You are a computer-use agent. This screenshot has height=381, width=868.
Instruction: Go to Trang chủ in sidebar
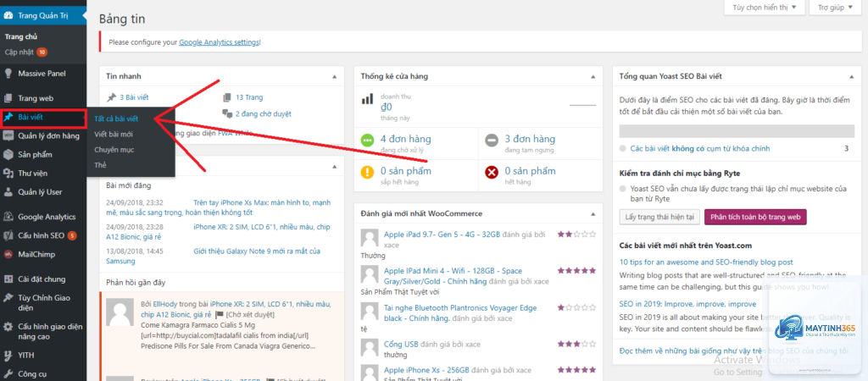[21, 37]
